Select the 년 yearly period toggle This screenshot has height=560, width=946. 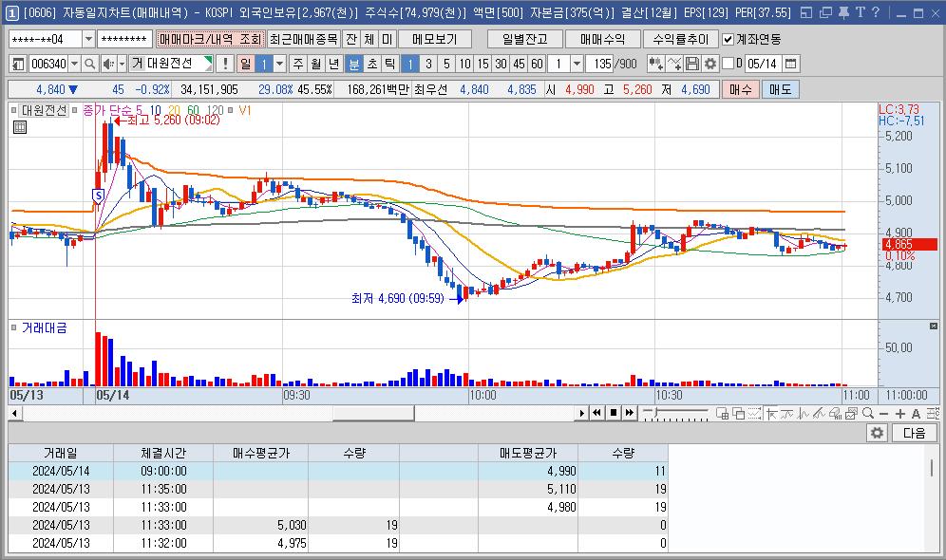tap(334, 64)
